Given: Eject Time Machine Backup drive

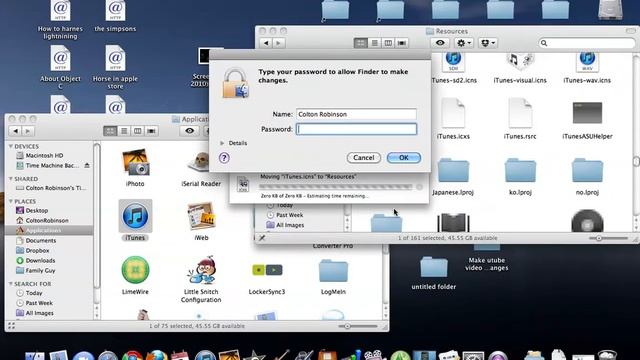Looking at the screenshot, I should click(87, 166).
